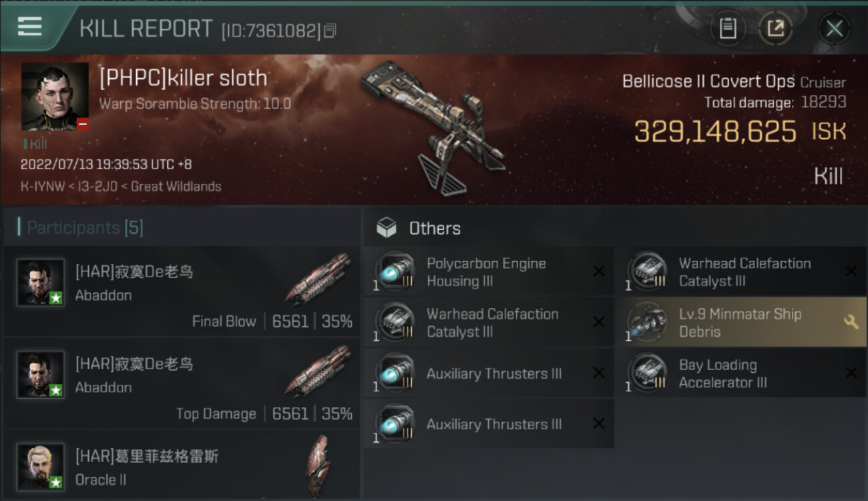Screen dimensions: 868x501
Task: Click the [PHPC]killer sloth name
Action: [184, 78]
